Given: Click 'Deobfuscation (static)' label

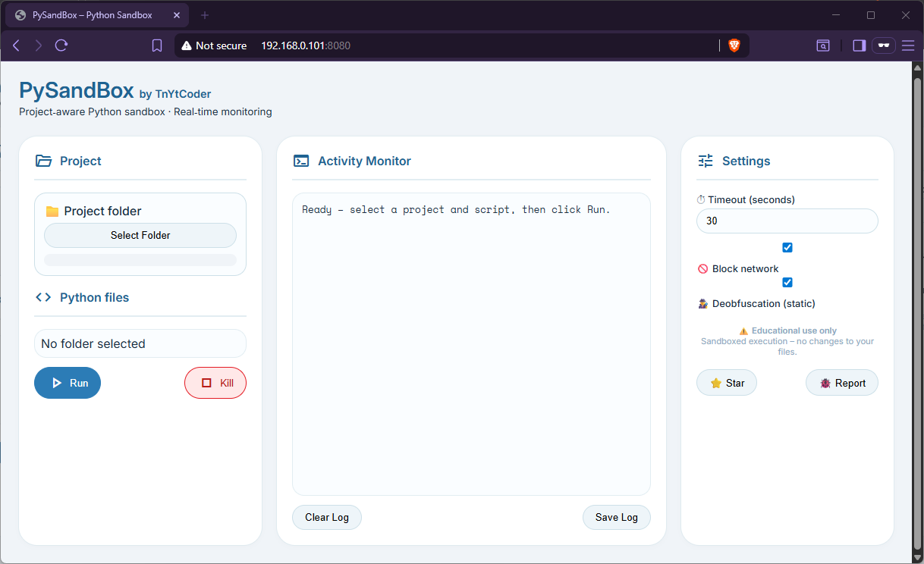Looking at the screenshot, I should [764, 304].
